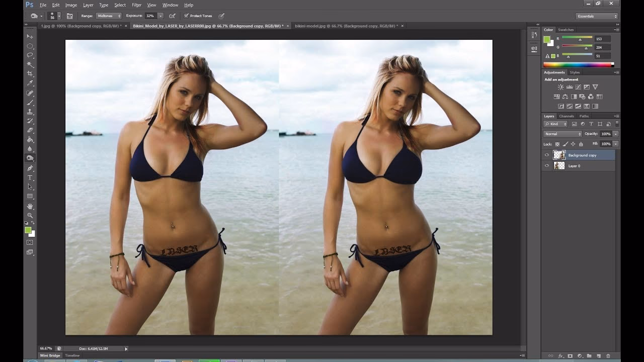This screenshot has width=644, height=362.
Task: Select the Crop tool
Action: (x=30, y=74)
